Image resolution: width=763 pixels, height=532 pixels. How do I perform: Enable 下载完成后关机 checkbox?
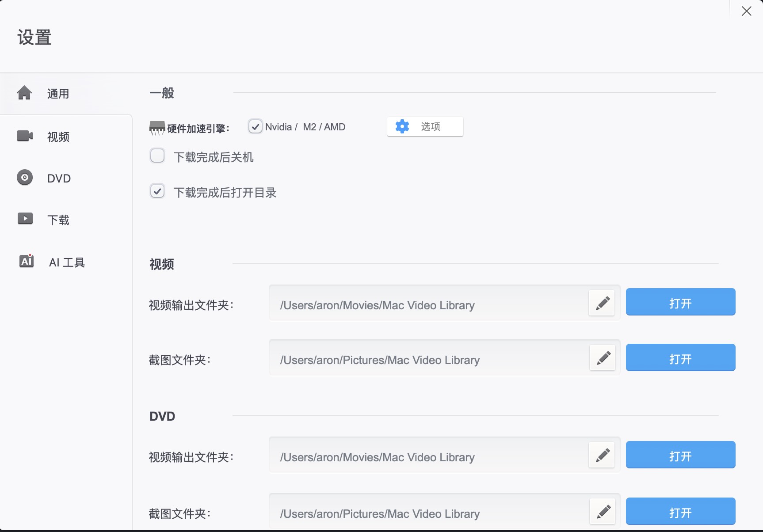point(157,156)
